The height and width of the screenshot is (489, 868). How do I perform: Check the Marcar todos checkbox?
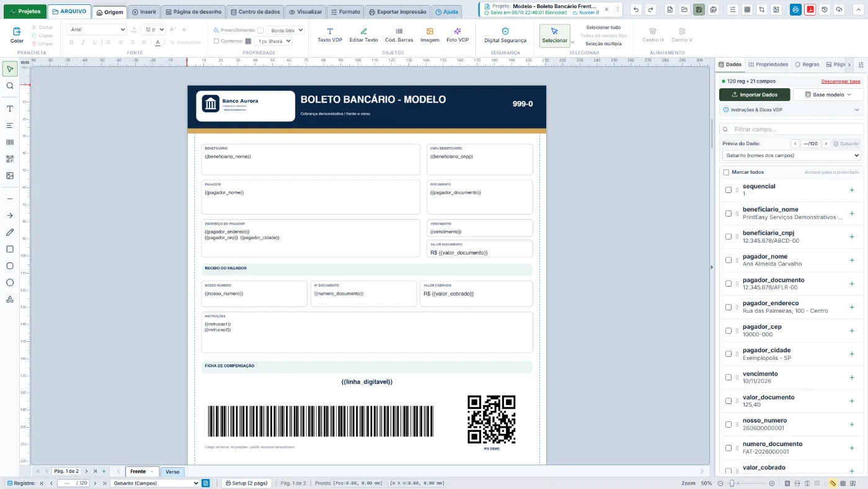click(726, 172)
